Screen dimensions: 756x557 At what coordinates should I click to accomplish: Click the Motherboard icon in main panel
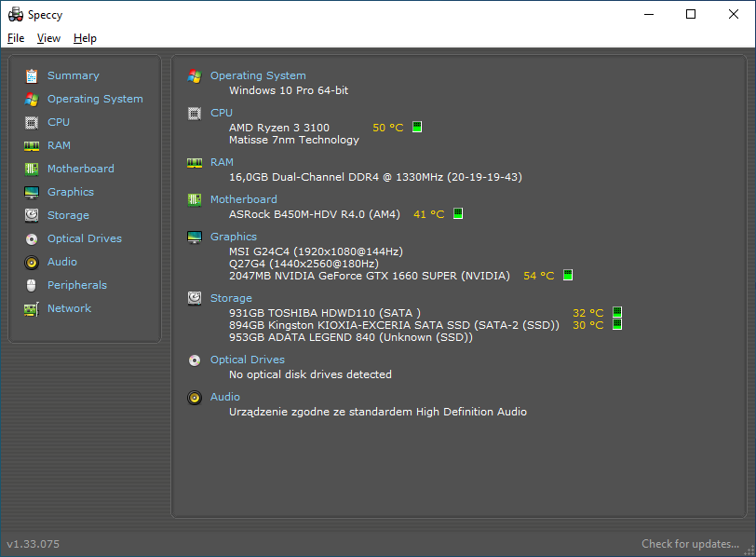[195, 199]
